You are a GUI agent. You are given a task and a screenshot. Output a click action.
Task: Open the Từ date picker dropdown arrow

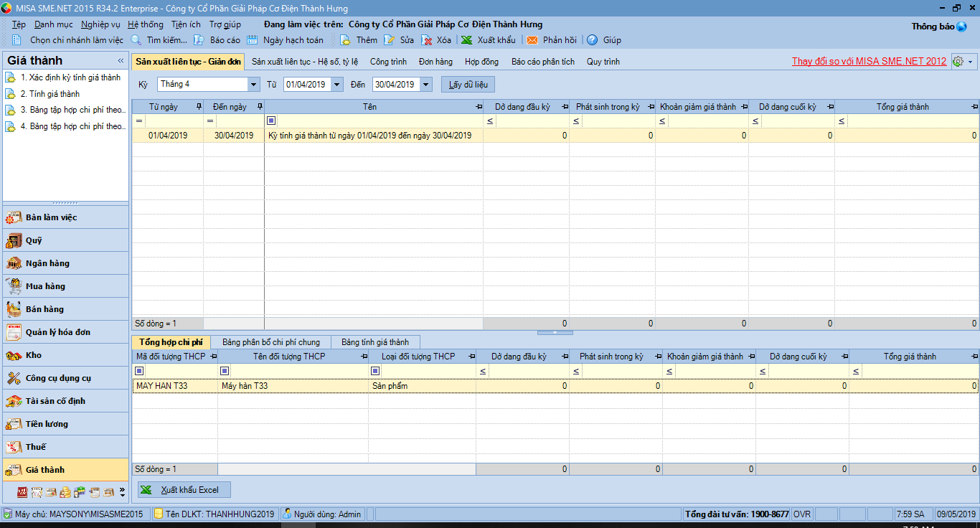[x=337, y=85]
